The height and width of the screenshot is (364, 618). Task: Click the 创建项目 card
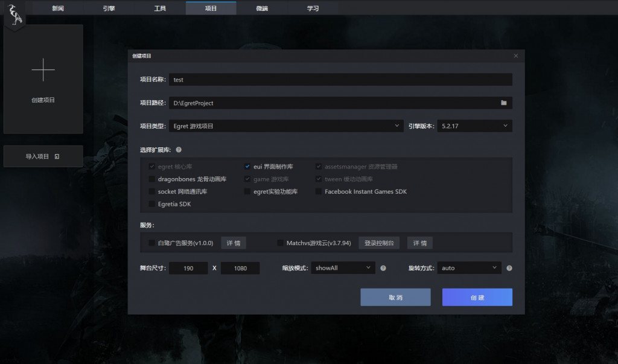point(43,79)
